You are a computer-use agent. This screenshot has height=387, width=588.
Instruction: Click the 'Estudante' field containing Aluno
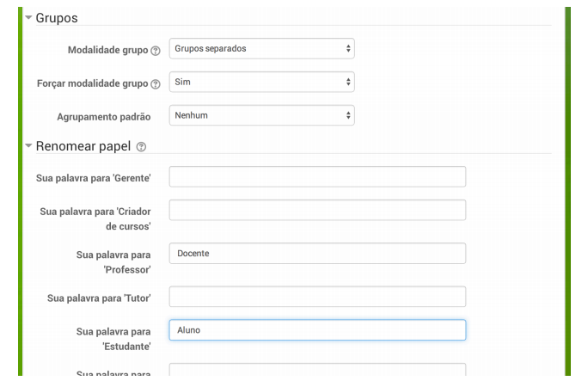pos(317,330)
